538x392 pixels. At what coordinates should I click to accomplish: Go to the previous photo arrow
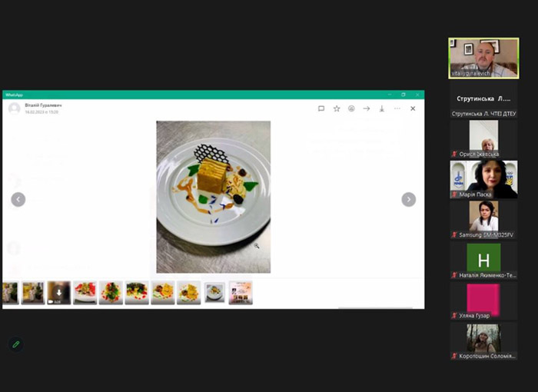pos(18,199)
